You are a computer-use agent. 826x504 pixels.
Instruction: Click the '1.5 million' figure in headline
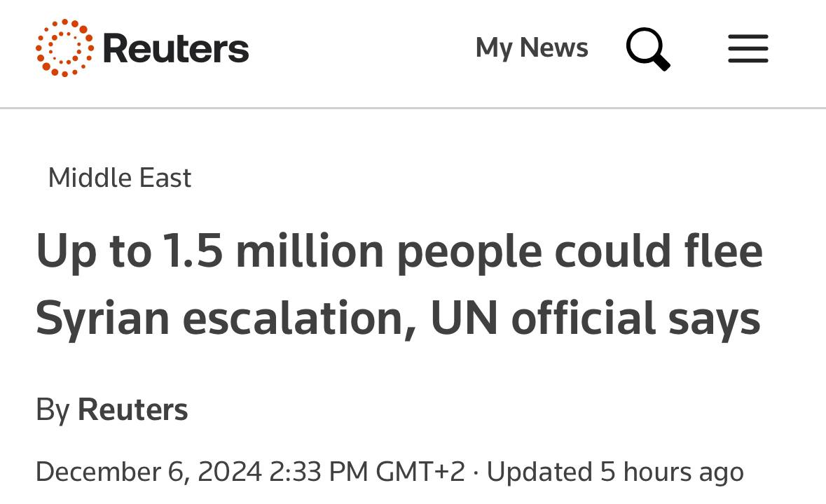point(272,251)
